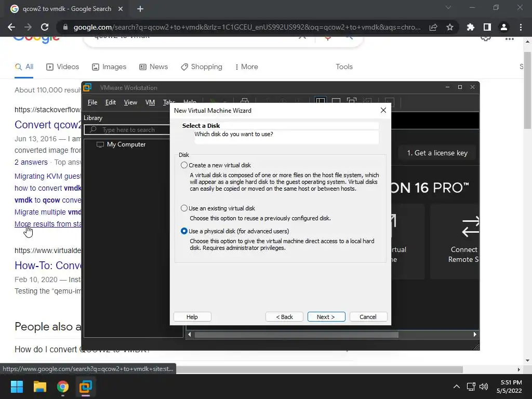The width and height of the screenshot is (532, 399).
Task: Toggle Chrome side panel icon
Action: click(487, 27)
